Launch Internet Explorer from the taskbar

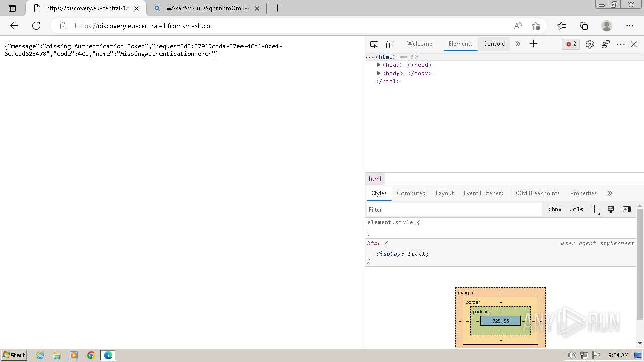40,355
